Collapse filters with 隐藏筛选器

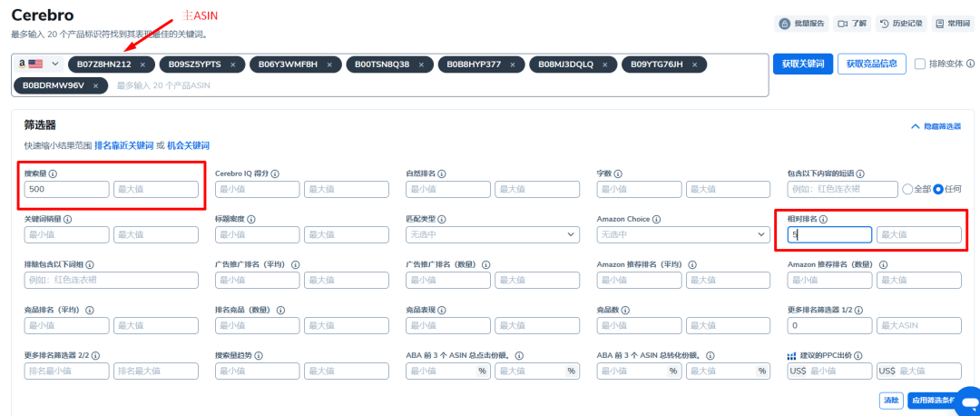click(935, 126)
